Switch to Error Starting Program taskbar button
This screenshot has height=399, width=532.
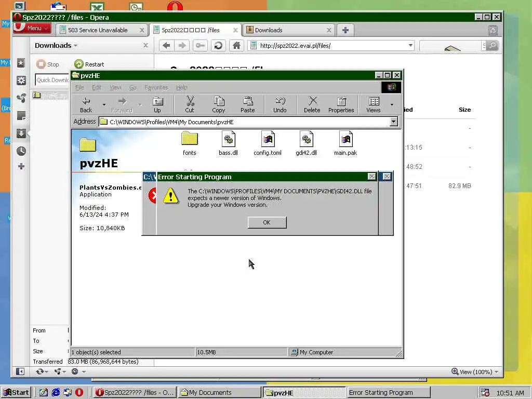click(x=388, y=393)
